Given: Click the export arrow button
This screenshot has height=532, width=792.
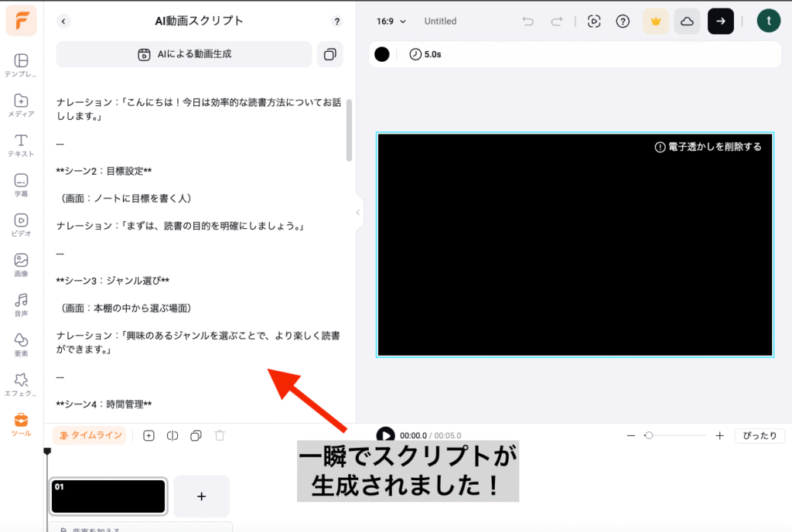Looking at the screenshot, I should coord(720,21).
